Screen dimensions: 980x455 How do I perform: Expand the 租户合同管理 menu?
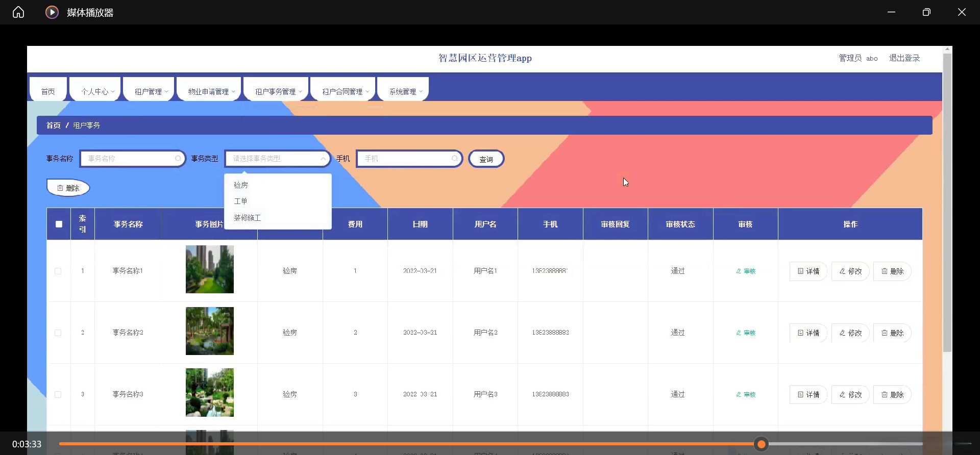point(342,91)
